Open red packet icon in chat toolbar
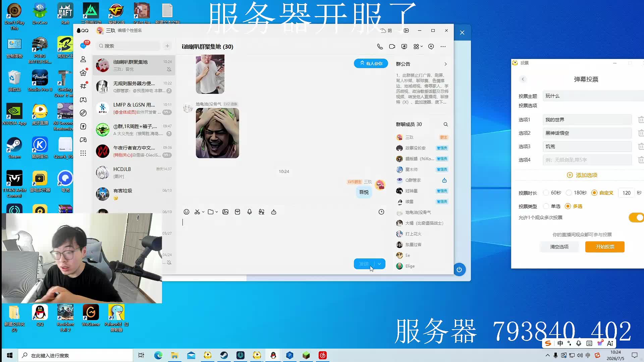The width and height of the screenshot is (644, 362). (x=237, y=212)
